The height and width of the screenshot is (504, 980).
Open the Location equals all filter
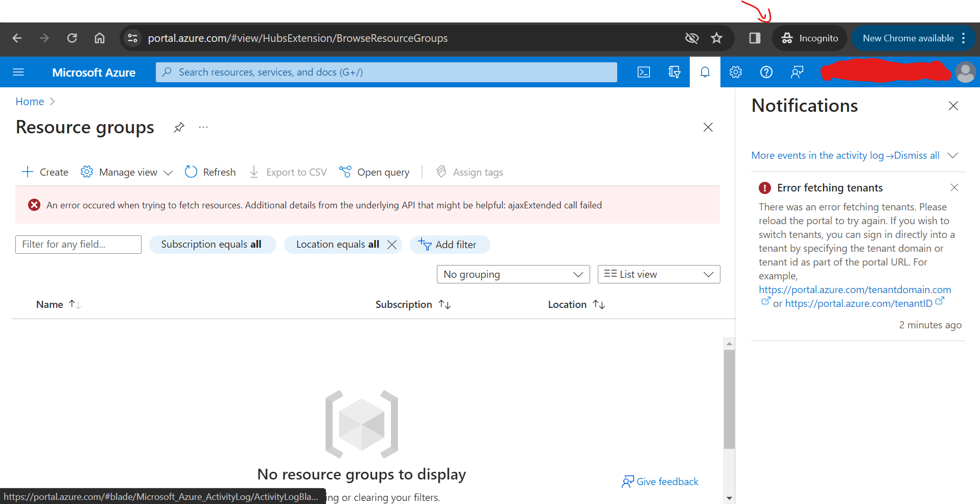click(337, 245)
